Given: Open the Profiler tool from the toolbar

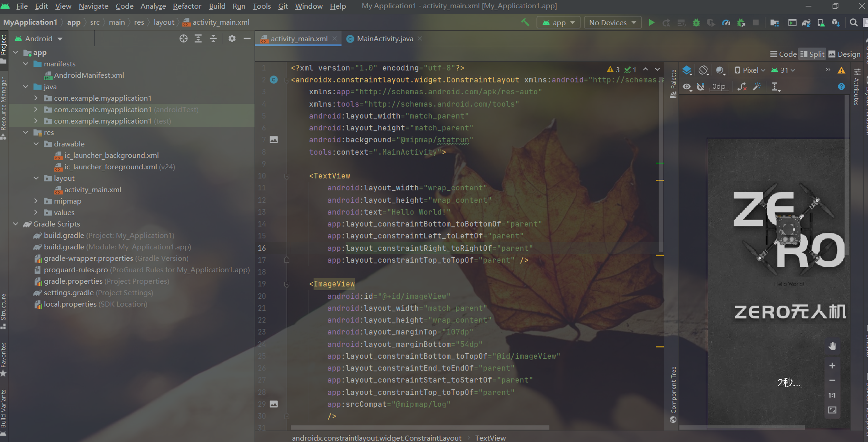Looking at the screenshot, I should pyautogui.click(x=726, y=22).
